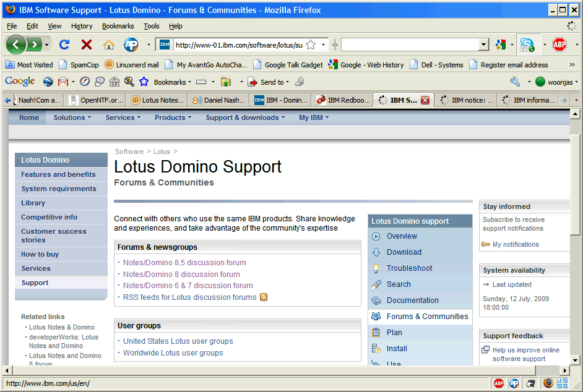Open the File menu
The image size is (583, 392).
click(x=12, y=26)
